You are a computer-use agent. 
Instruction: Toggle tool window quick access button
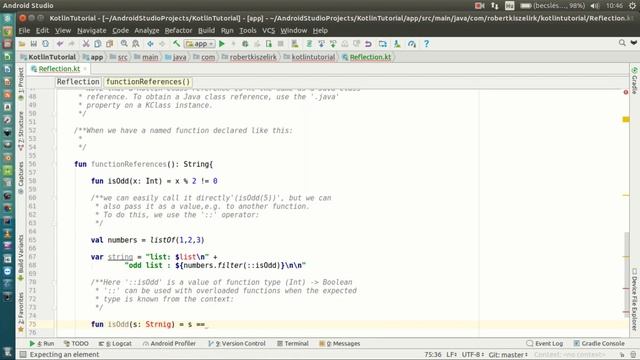pyautogui.click(x=23, y=354)
